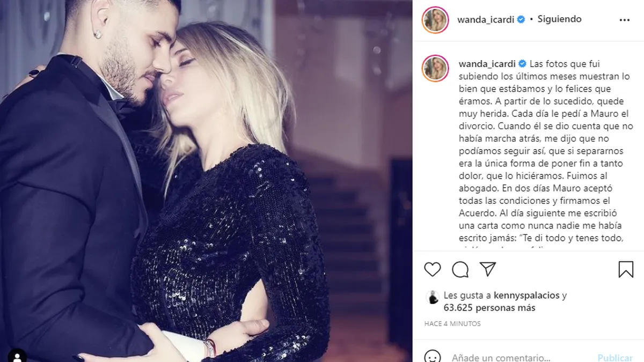The image size is (644, 362).
Task: Share post using the paper plane icon
Action: coord(488,269)
